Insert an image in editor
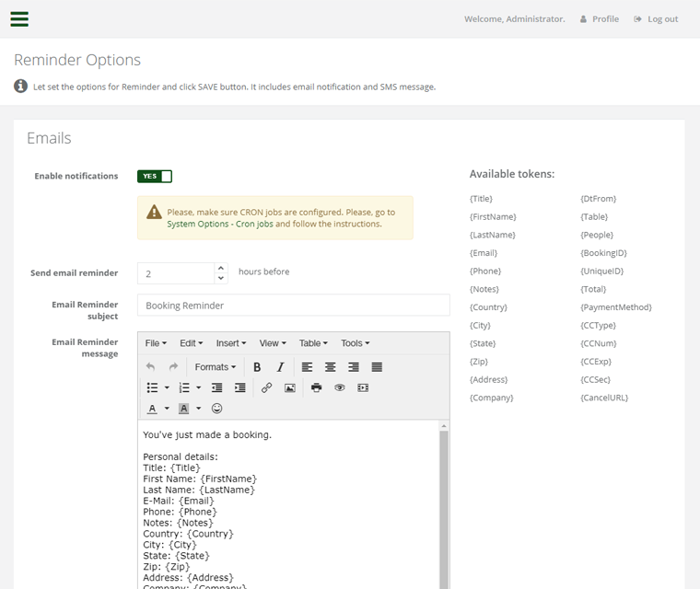This screenshot has width=700, height=589. [290, 387]
